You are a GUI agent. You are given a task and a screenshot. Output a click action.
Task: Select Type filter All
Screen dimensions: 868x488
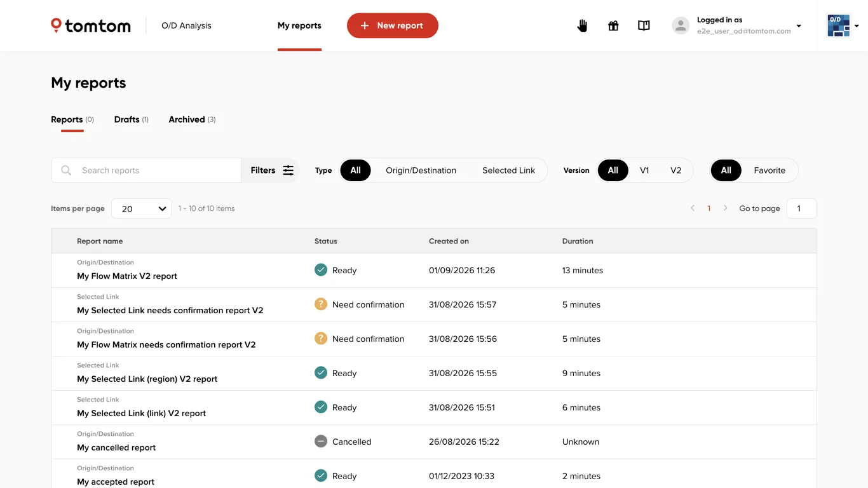pos(355,170)
